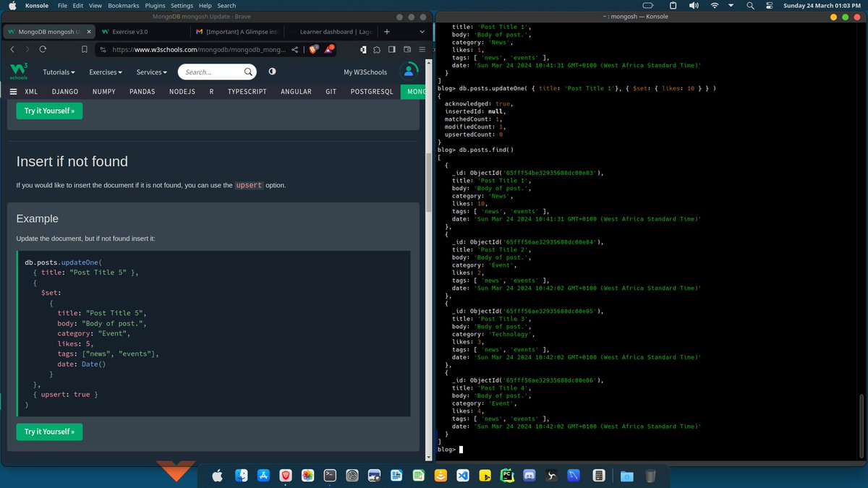The height and width of the screenshot is (488, 868).
Task: Toggle the browser sidebar panel icon
Action: (391, 49)
